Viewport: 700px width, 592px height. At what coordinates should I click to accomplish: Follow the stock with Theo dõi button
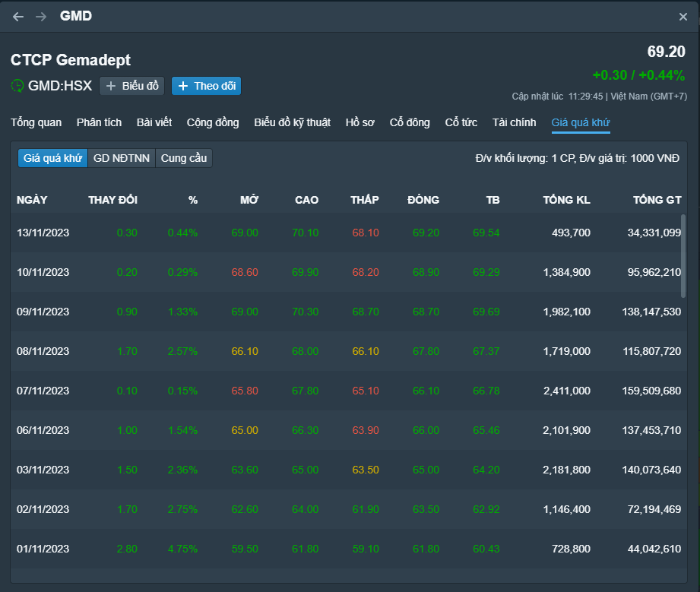click(206, 86)
